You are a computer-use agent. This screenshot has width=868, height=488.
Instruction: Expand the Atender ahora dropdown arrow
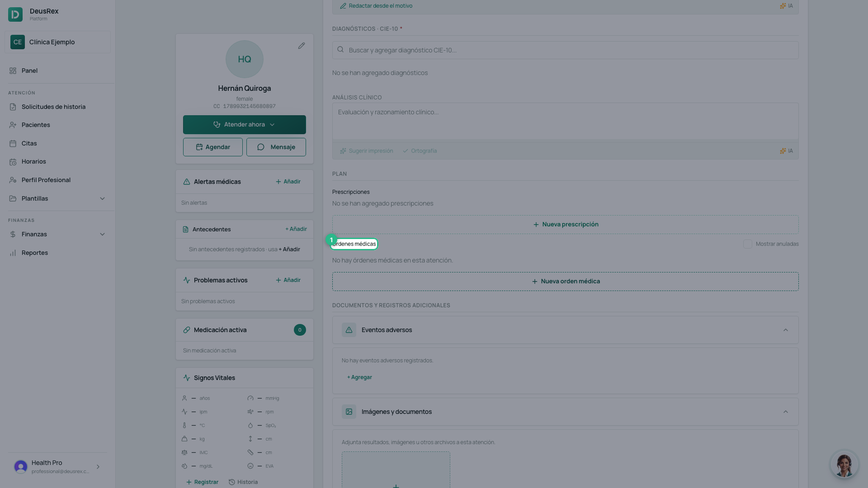(x=272, y=125)
